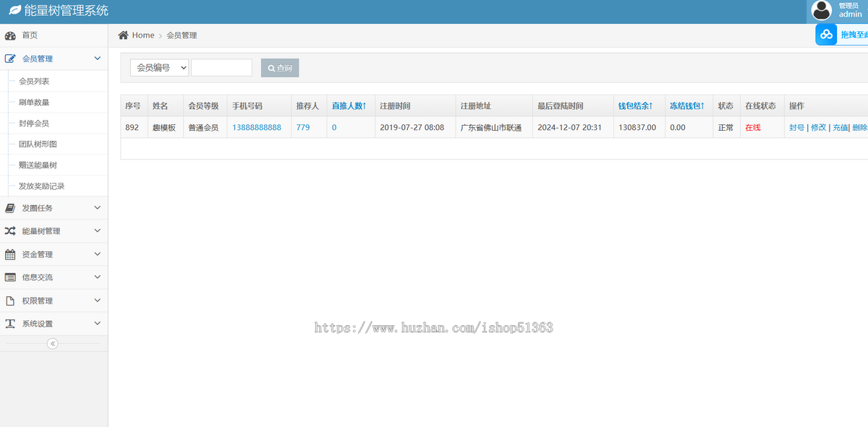The image size is (868, 427).
Task: Click the list icon beside 信息交流
Action: 10,277
